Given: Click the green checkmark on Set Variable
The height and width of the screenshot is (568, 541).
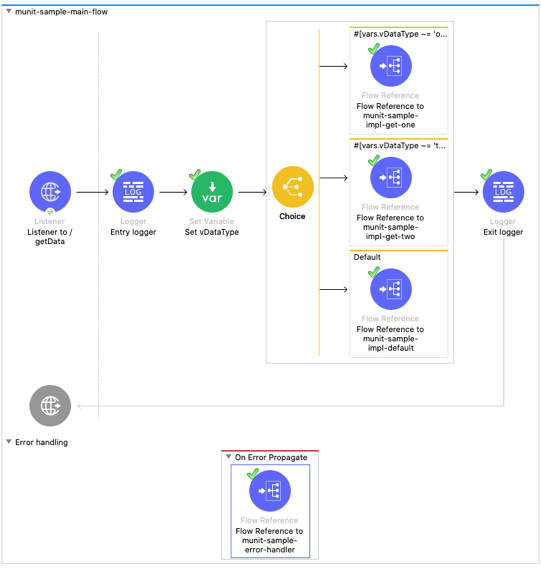Looking at the screenshot, I should [x=195, y=175].
